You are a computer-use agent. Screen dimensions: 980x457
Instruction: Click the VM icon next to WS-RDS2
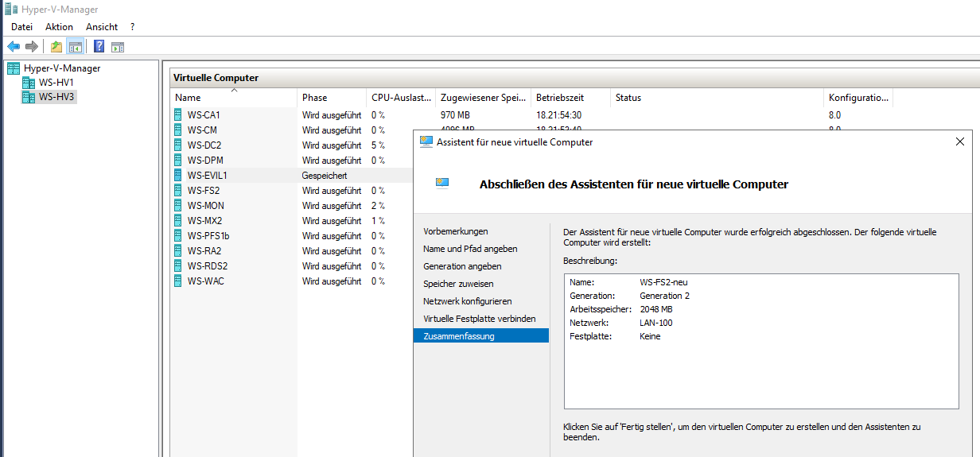tap(178, 265)
